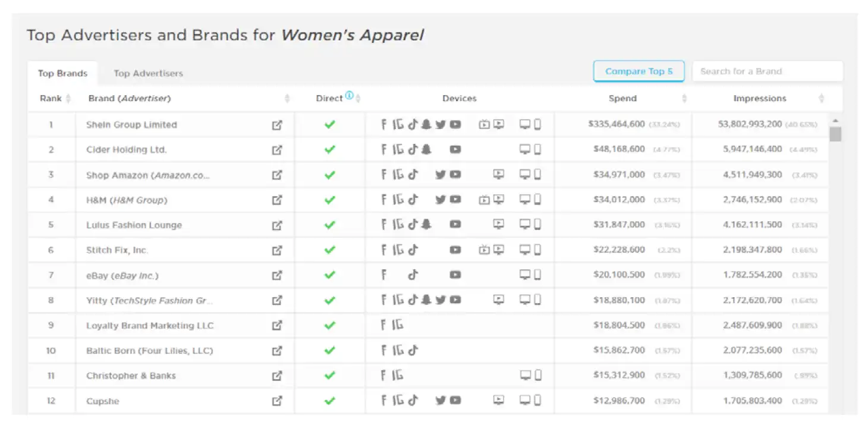The width and height of the screenshot is (868, 425).
Task: Open external link for Loyalty Brand Marketing LLC
Action: click(277, 325)
